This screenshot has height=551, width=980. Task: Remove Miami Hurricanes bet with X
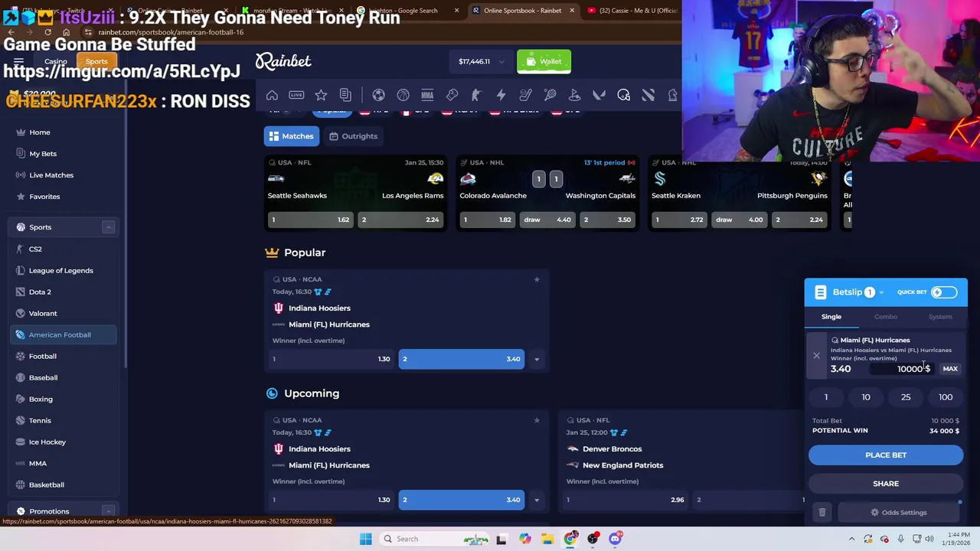coord(816,356)
